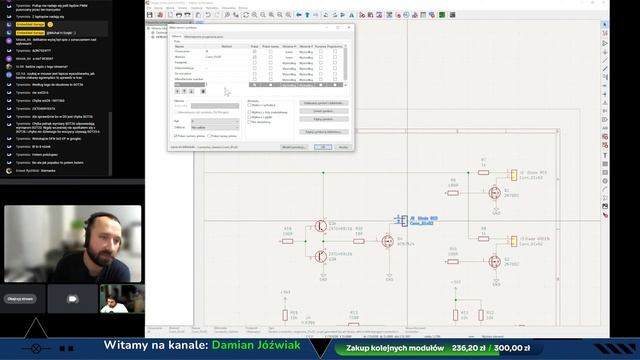
Task: Click the Save icon in the top toolbar
Action: (150, 15)
